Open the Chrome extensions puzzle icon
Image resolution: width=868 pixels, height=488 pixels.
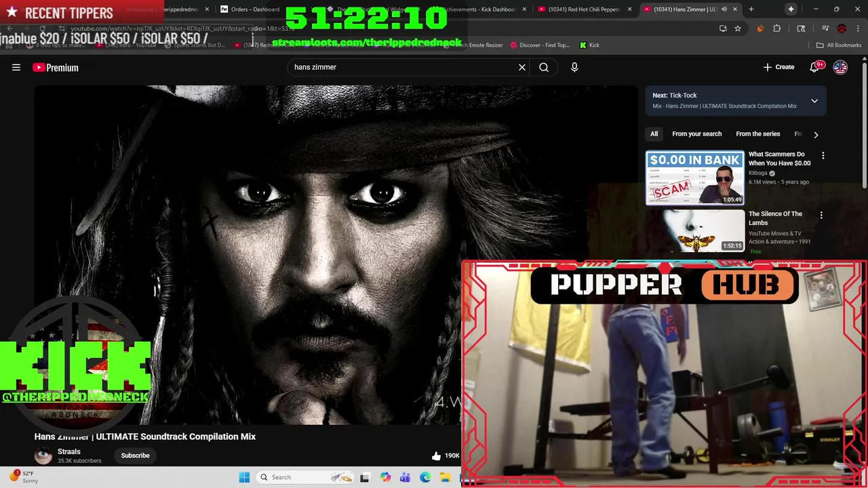point(777,28)
